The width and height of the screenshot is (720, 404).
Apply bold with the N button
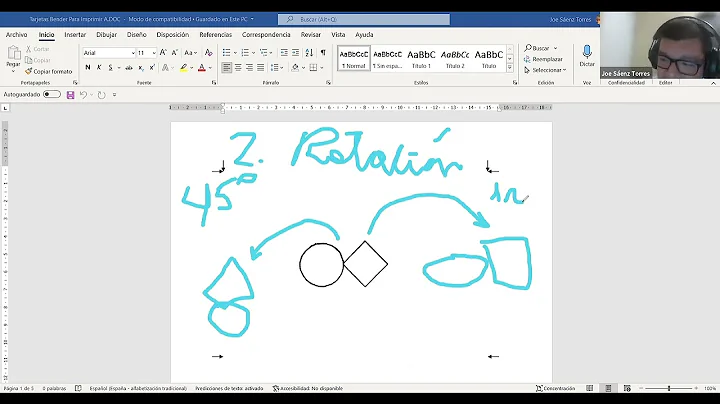[88, 67]
